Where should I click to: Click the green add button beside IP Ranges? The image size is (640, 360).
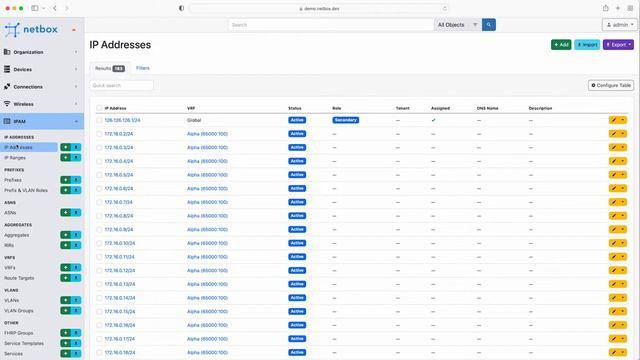pyautogui.click(x=65, y=158)
